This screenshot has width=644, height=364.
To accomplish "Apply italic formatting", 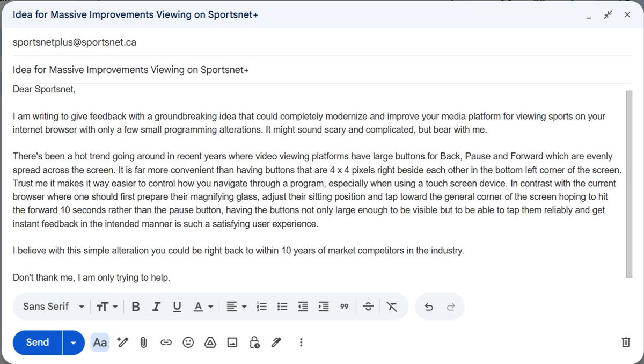I will (x=156, y=307).
